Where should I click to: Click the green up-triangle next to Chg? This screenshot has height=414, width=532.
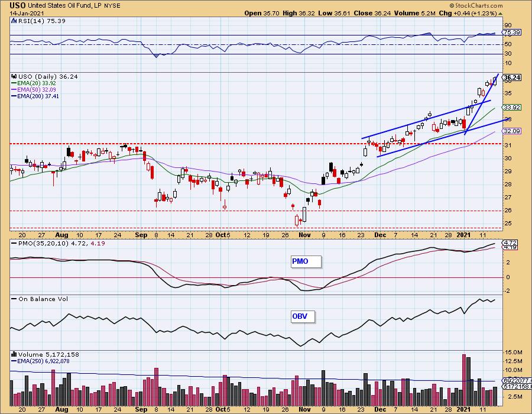[x=500, y=14]
